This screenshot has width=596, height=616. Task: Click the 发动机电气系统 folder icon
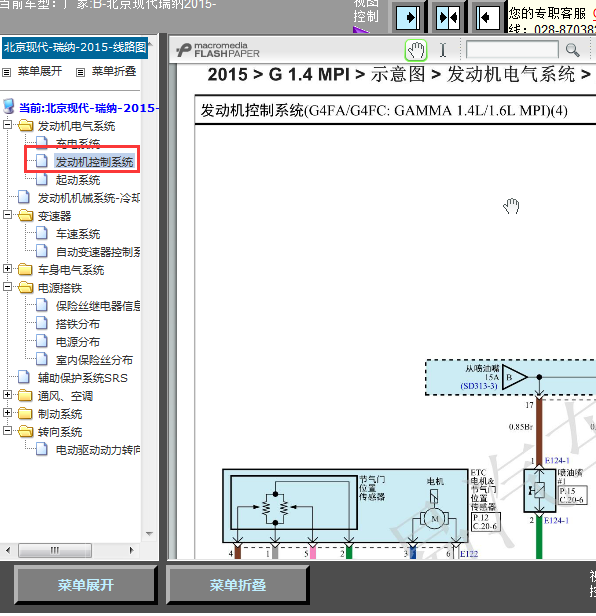[x=26, y=126]
